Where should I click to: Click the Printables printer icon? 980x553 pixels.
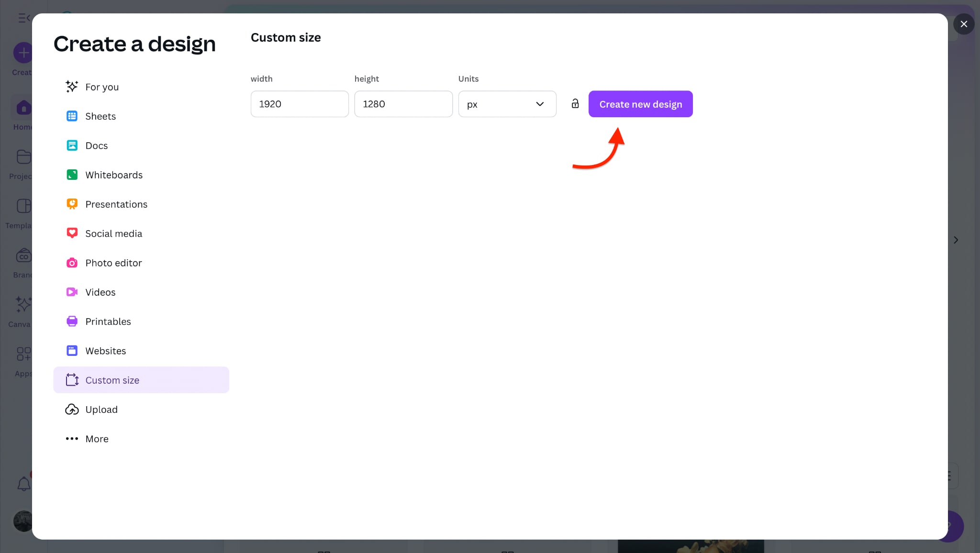point(72,321)
